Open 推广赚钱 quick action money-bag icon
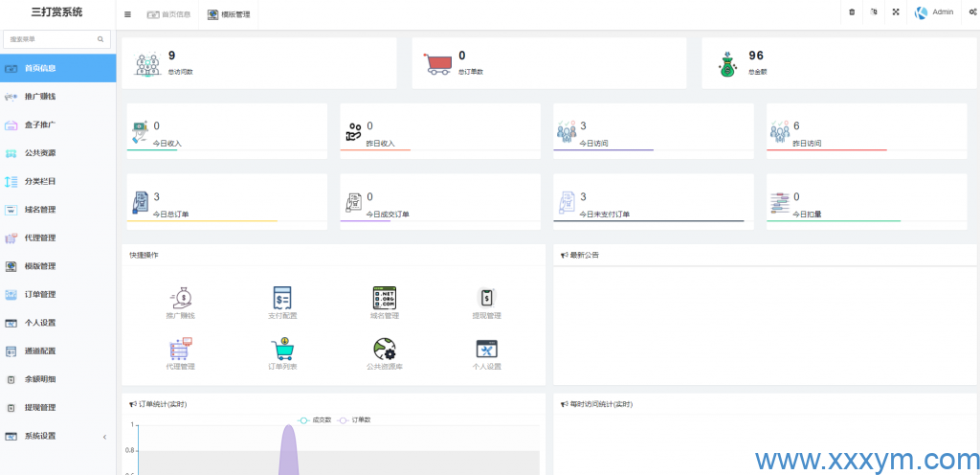This screenshot has height=475, width=980. click(180, 298)
